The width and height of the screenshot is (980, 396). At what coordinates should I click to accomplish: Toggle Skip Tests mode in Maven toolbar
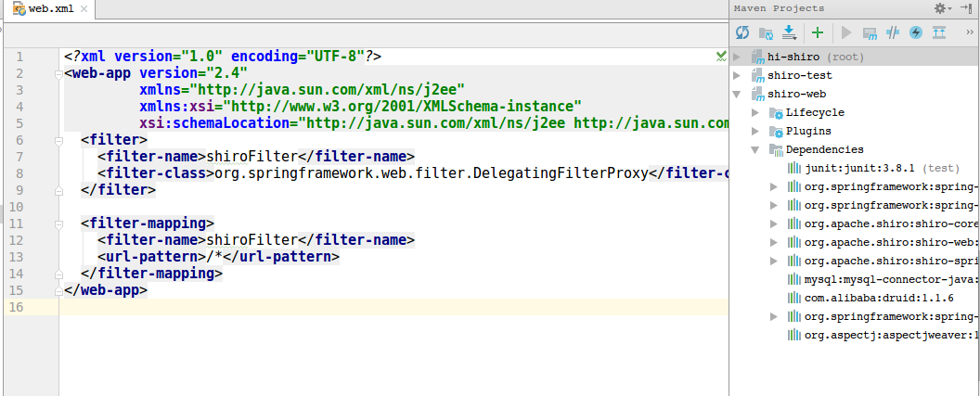916,32
